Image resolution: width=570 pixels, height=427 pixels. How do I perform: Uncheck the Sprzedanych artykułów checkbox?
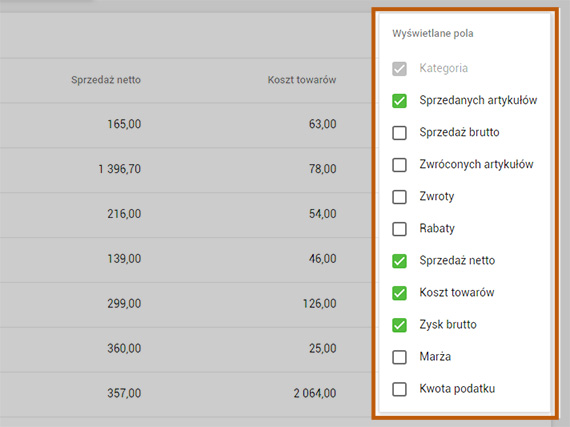pyautogui.click(x=399, y=101)
